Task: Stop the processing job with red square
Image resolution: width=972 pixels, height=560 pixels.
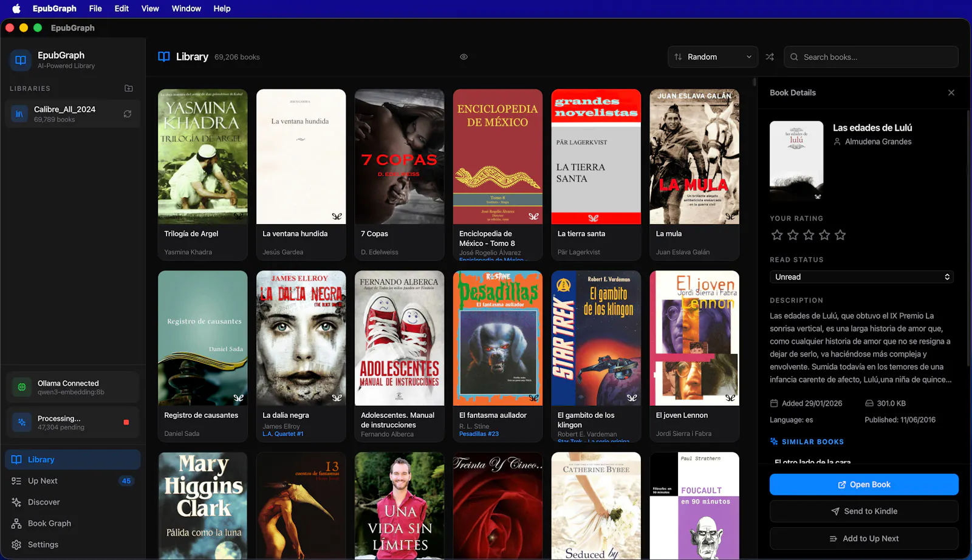Action: click(x=126, y=422)
